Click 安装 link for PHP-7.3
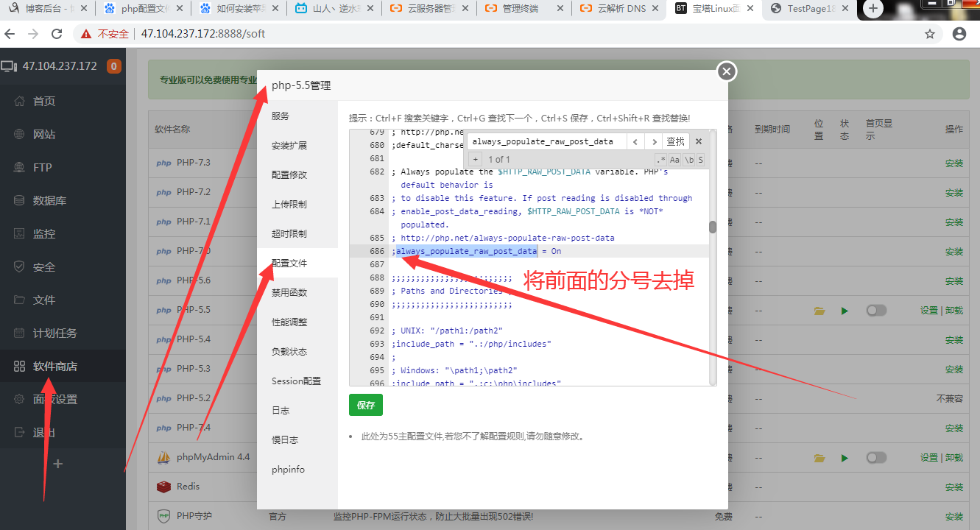This screenshot has height=530, width=980. point(953,163)
